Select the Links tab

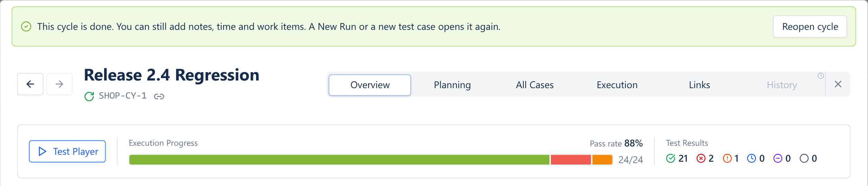tap(699, 85)
